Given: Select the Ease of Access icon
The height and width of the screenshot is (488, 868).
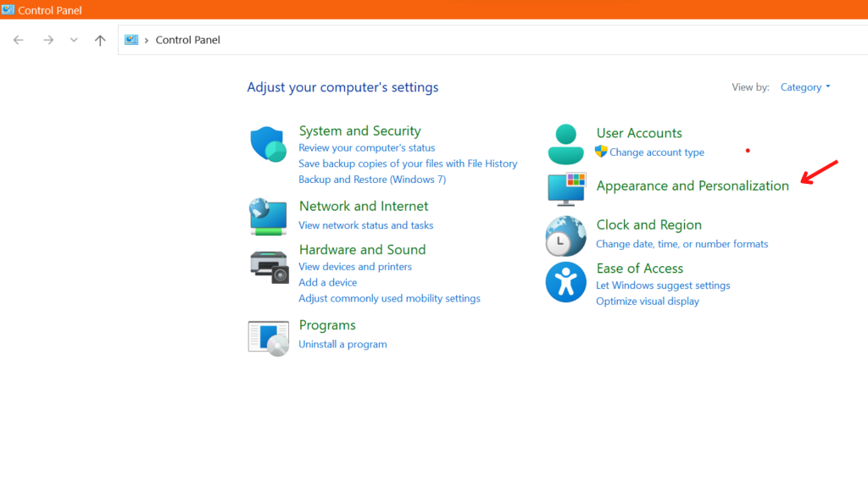Looking at the screenshot, I should 565,282.
